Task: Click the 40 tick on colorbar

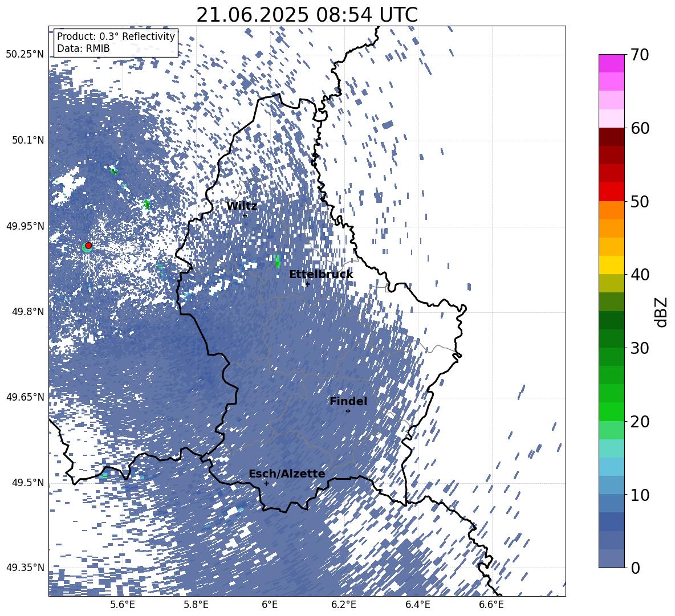Action: coord(640,275)
